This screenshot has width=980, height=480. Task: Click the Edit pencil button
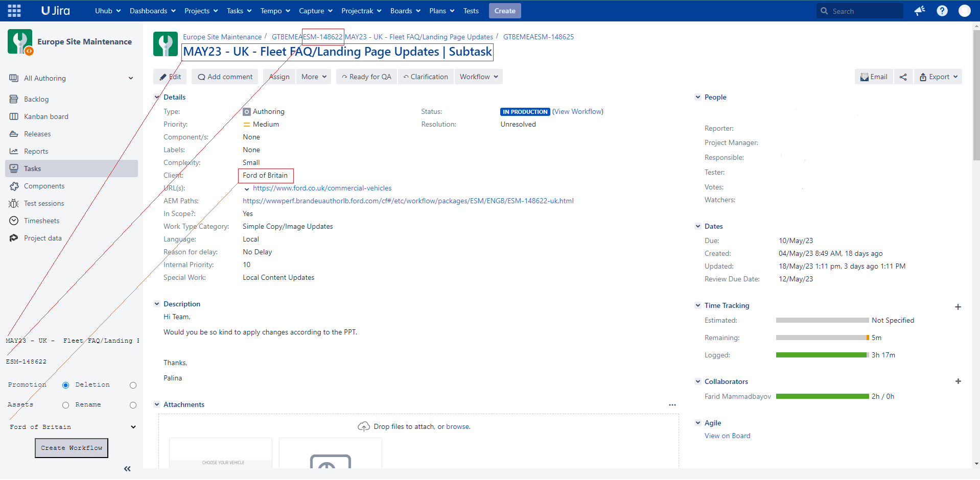[170, 77]
